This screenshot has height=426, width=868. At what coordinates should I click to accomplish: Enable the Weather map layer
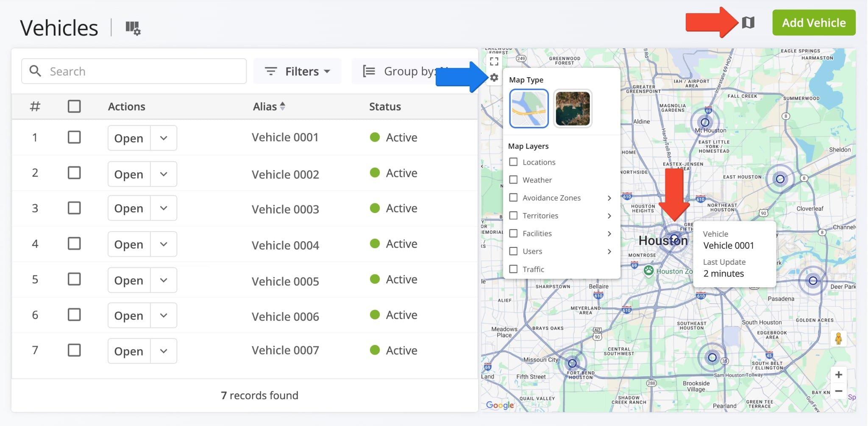514,179
